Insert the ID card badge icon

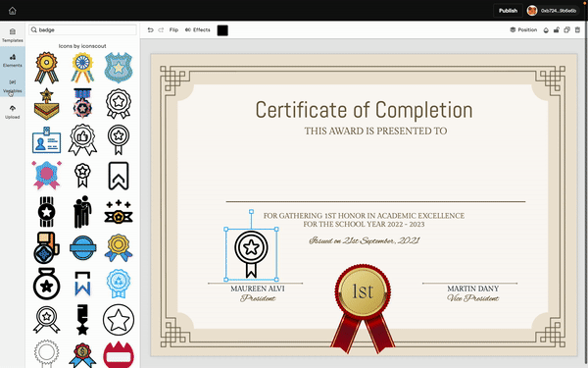(46, 139)
